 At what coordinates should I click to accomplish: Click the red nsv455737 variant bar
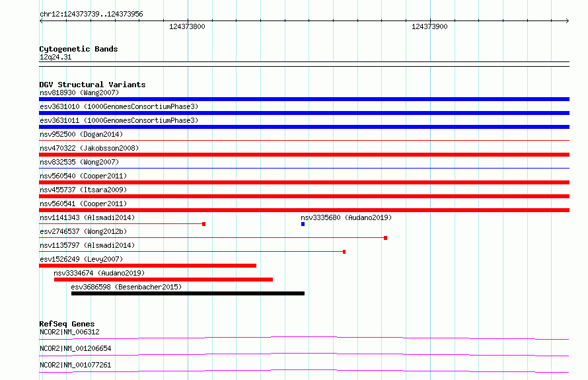point(304,196)
